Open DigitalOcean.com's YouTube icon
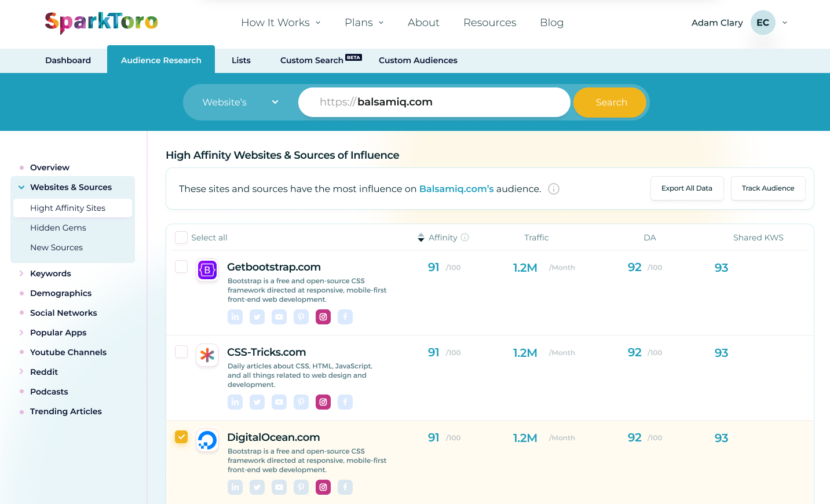 [279, 487]
